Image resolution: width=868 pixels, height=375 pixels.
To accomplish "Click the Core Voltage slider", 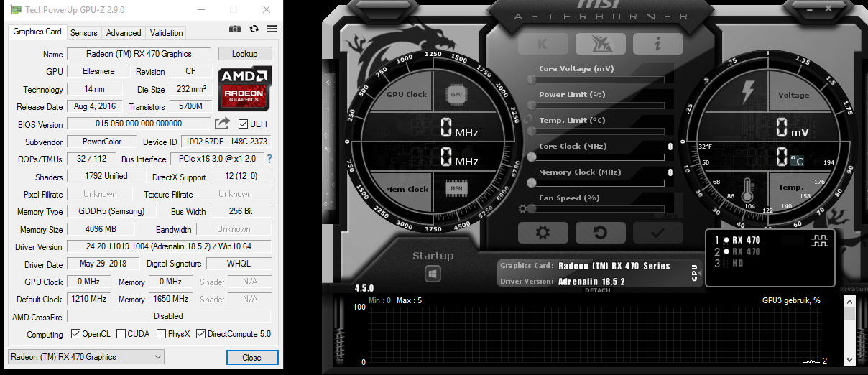I will click(x=597, y=79).
